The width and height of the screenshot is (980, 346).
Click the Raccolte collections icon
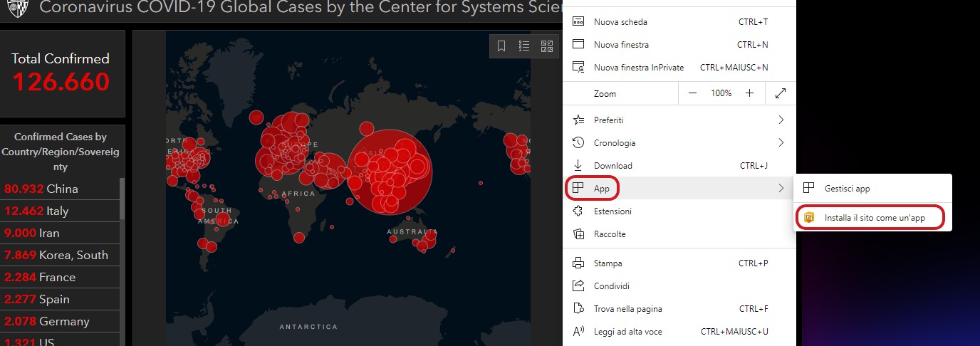click(x=579, y=234)
